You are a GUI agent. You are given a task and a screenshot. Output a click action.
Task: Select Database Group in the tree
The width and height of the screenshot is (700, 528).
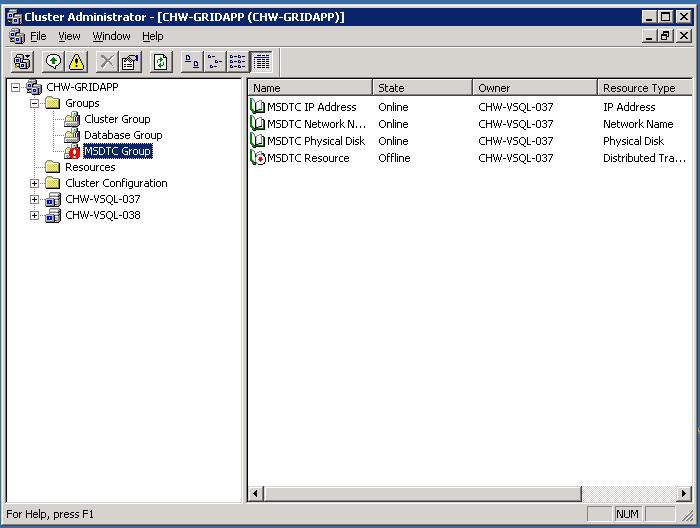coord(123,135)
